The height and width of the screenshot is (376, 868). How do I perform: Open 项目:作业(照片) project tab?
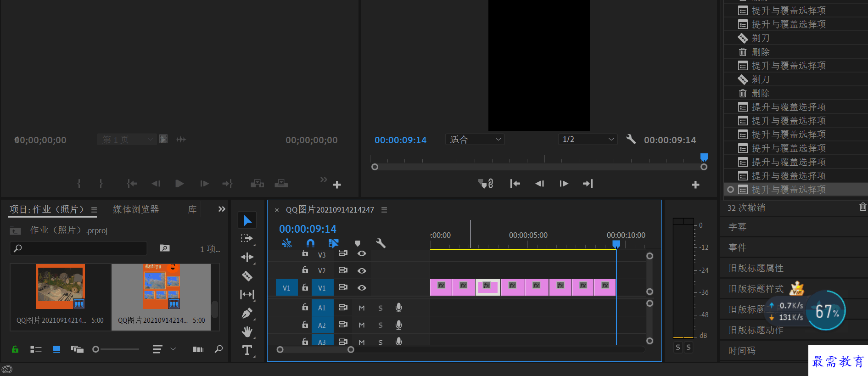tap(47, 209)
